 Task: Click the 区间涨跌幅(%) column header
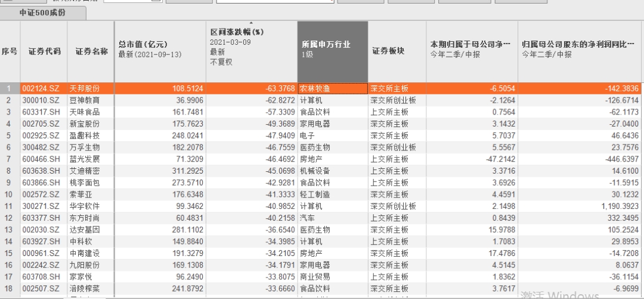point(252,51)
